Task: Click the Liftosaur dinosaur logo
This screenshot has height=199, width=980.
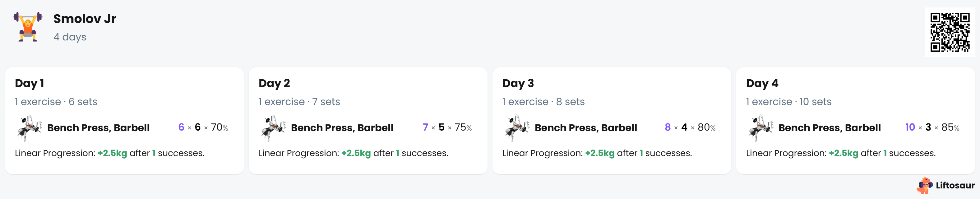Action: coord(924,185)
